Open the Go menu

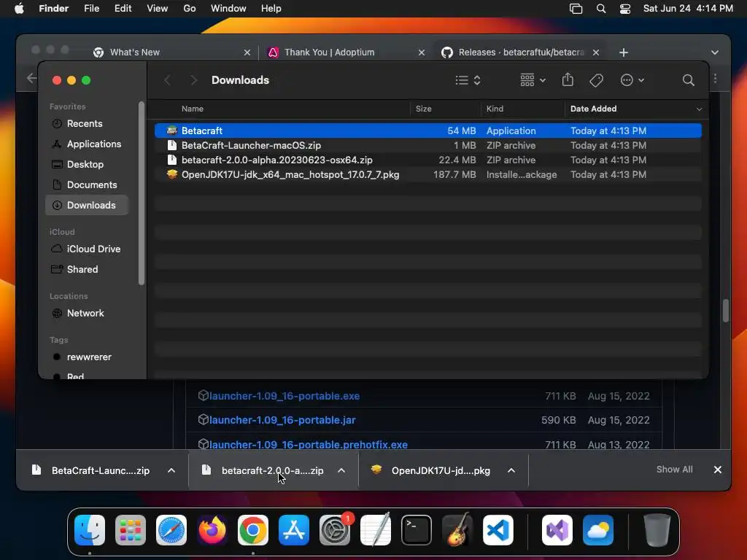click(x=189, y=9)
